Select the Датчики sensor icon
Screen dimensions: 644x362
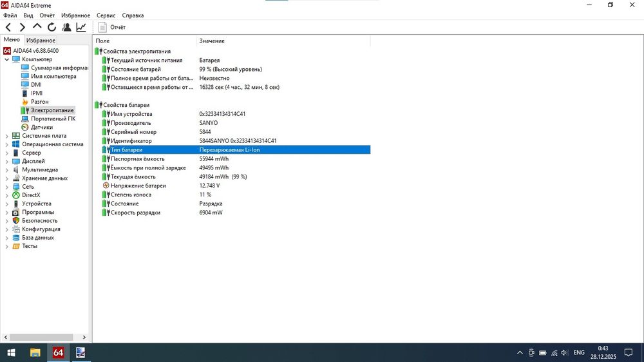[25, 127]
